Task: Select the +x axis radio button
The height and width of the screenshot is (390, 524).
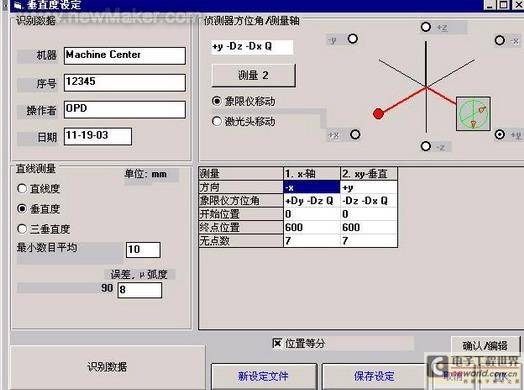Action: pos(355,134)
